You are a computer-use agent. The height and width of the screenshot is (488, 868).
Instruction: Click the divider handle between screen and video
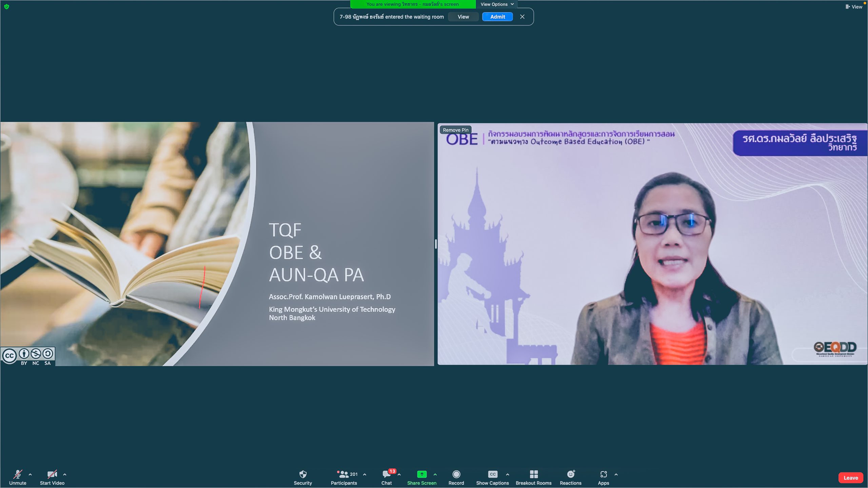(436, 244)
